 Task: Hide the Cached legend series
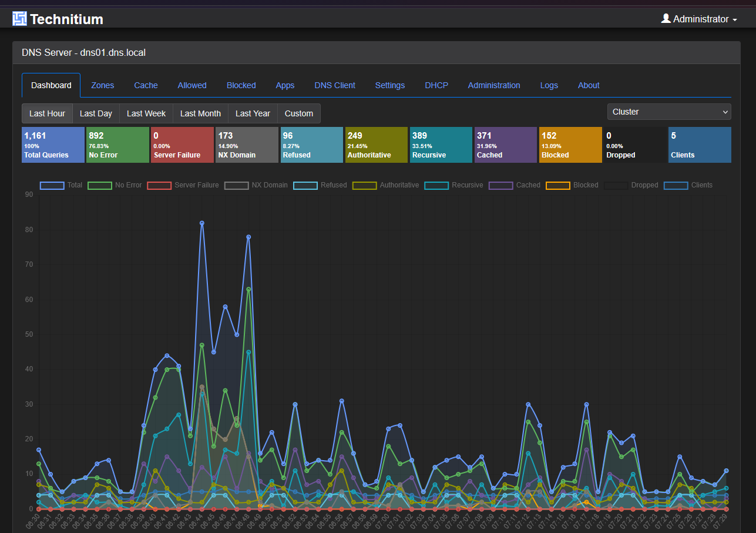[x=515, y=185]
